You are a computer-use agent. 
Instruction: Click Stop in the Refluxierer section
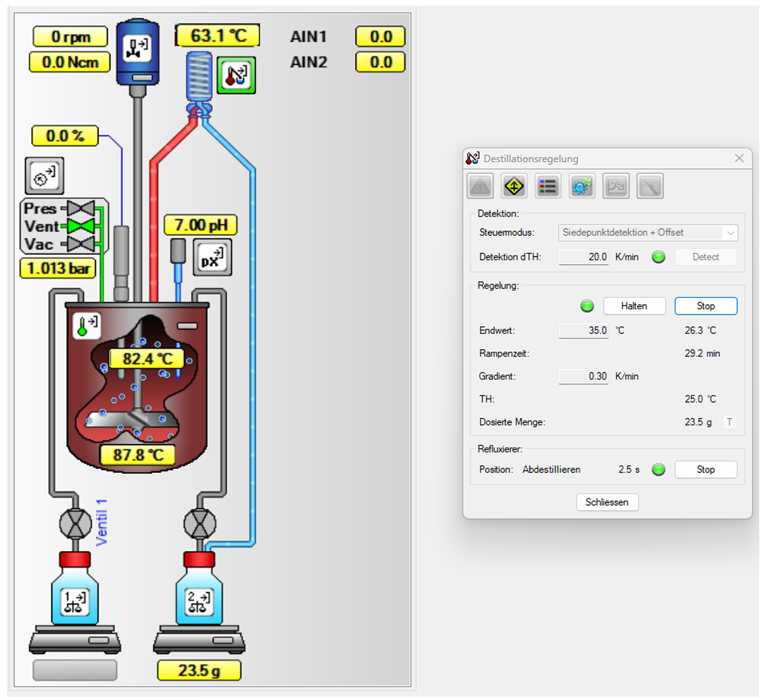(x=705, y=469)
